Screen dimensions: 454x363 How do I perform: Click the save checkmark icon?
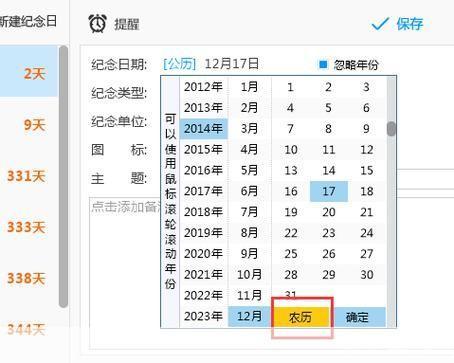[x=380, y=24]
